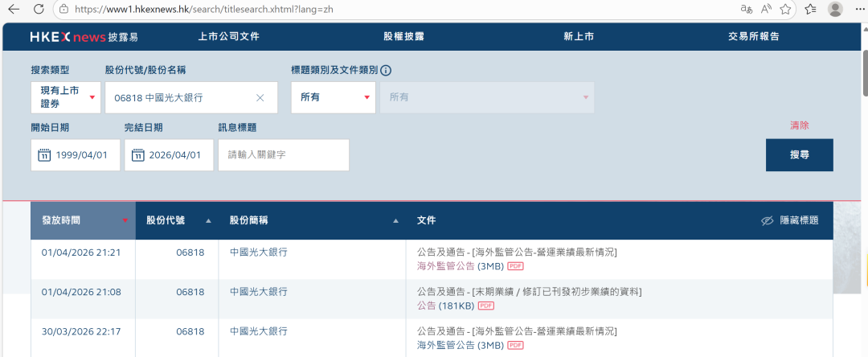Reload the page with refresh icon
This screenshot has height=357, width=868.
39,9
